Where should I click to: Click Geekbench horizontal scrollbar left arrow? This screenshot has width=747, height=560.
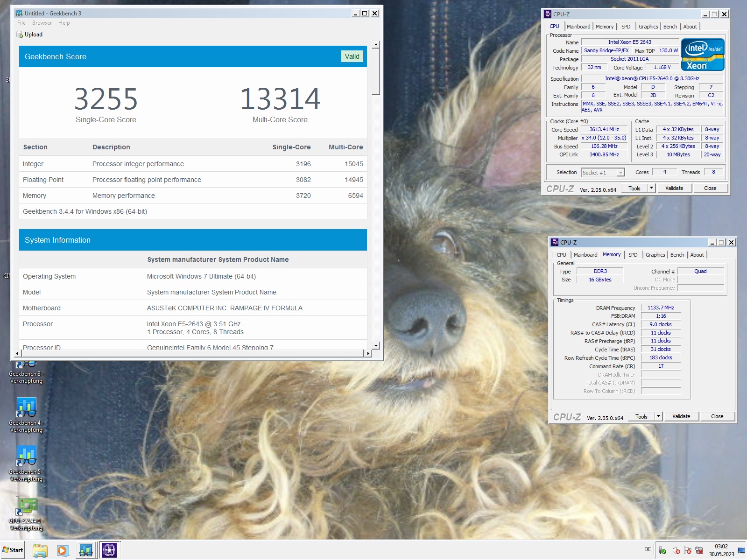pos(18,354)
